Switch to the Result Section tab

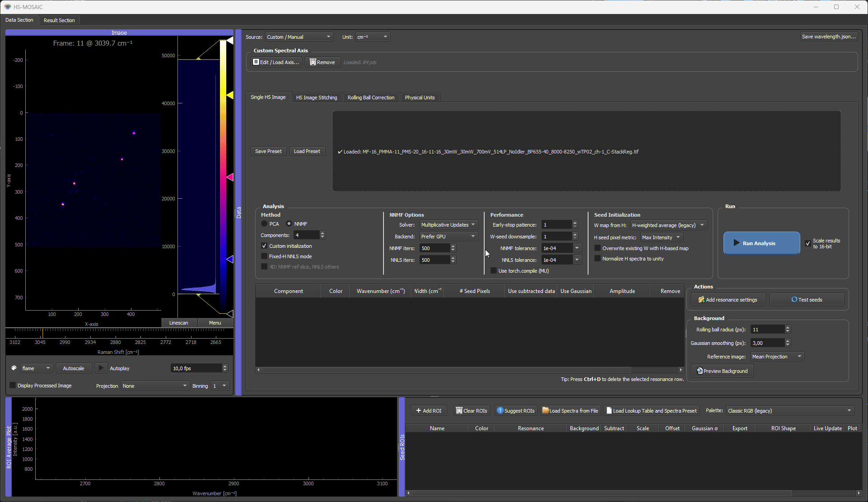point(59,20)
